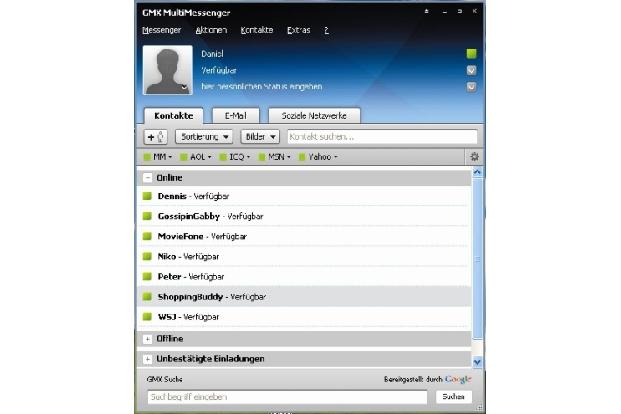Open the Kontakte menu

coord(257,30)
